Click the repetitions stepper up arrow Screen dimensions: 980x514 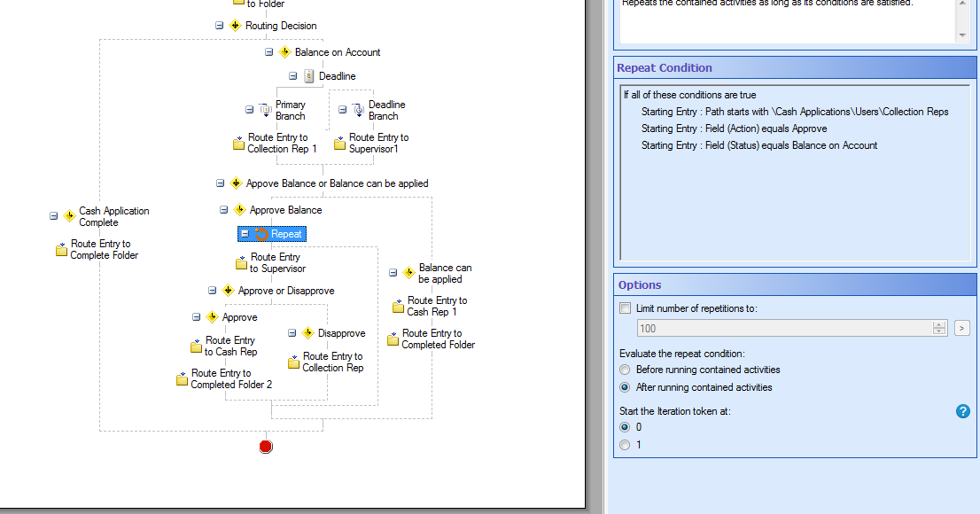(939, 325)
